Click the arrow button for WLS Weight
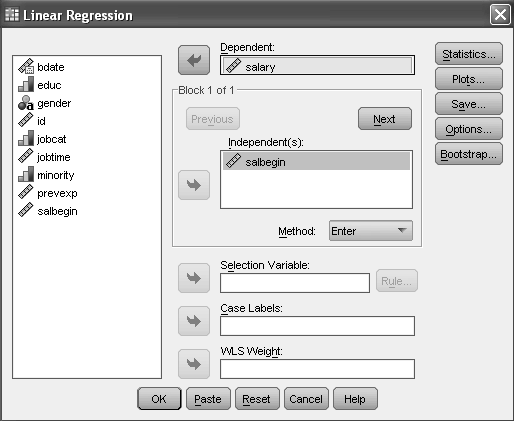514x421 pixels. [194, 364]
